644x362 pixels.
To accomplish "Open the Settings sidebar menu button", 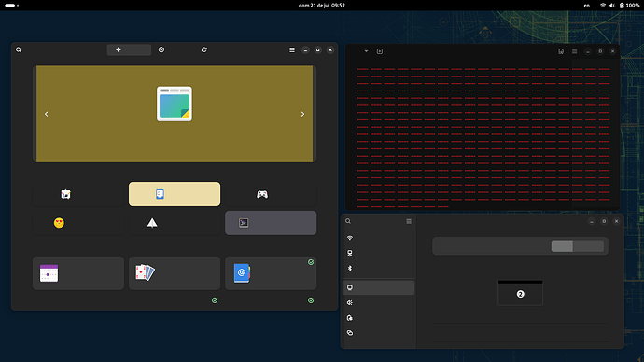I will [409, 221].
